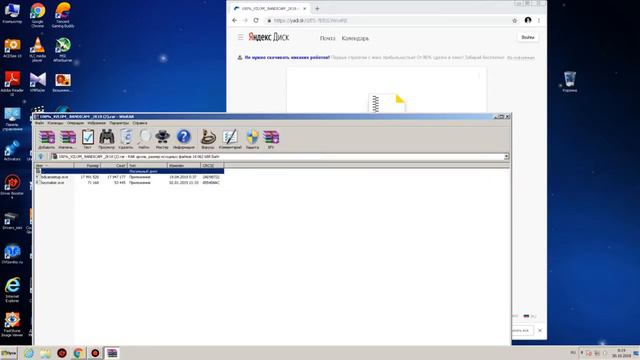Screen dimensions: 640x360
Task: Click the VMPlayer desktop shortcut
Action: tap(38, 82)
